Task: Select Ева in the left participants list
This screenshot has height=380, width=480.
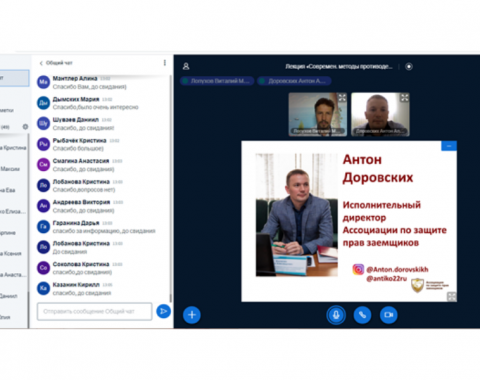Action: 8,190
